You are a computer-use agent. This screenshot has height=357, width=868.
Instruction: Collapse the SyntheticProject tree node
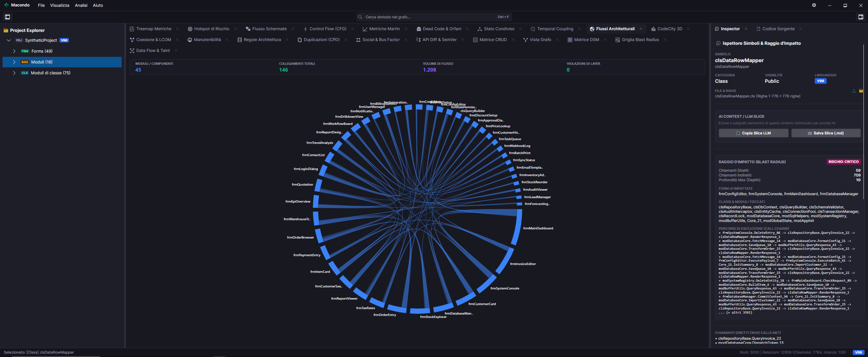[9, 40]
